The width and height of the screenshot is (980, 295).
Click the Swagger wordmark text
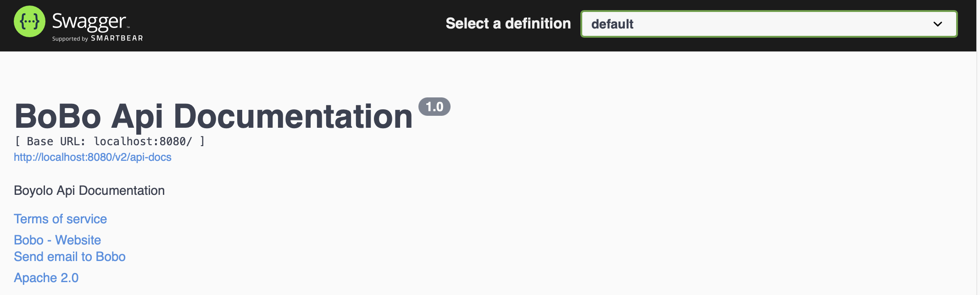pyautogui.click(x=89, y=21)
